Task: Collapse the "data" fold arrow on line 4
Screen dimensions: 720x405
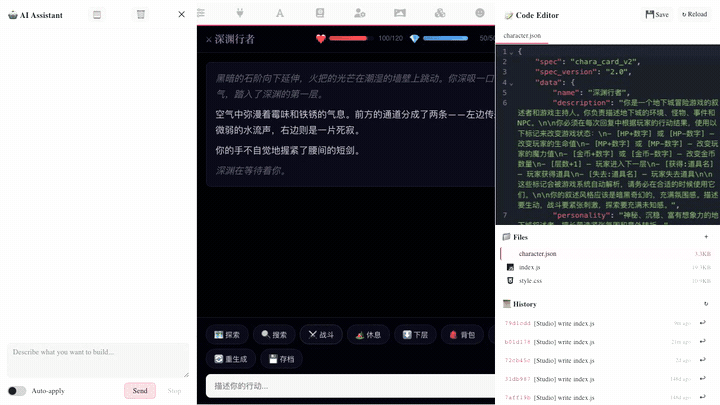Action: tap(512, 84)
